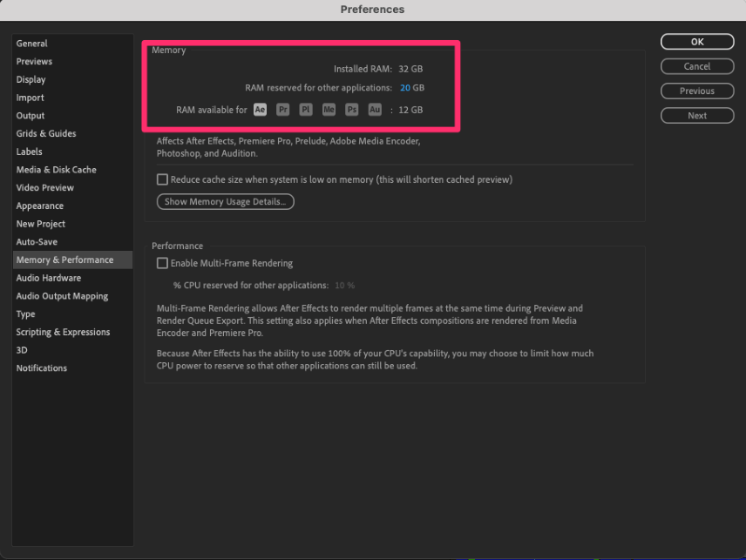Enable Multi-Frame Rendering checkbox
Screen dimensions: 746x560
click(x=162, y=263)
